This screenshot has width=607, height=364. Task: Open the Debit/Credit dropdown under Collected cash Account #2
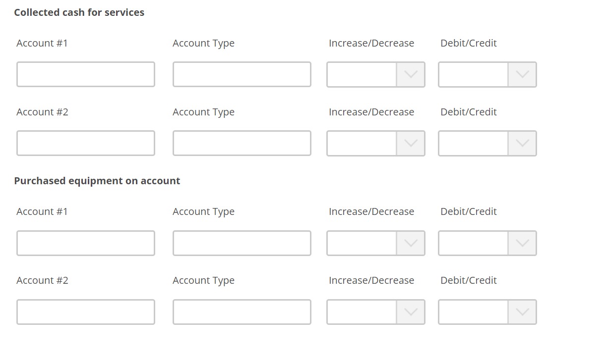coord(487,143)
